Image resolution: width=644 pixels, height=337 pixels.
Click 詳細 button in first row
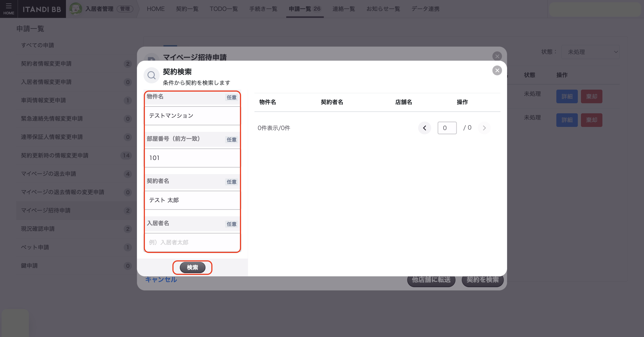567,96
